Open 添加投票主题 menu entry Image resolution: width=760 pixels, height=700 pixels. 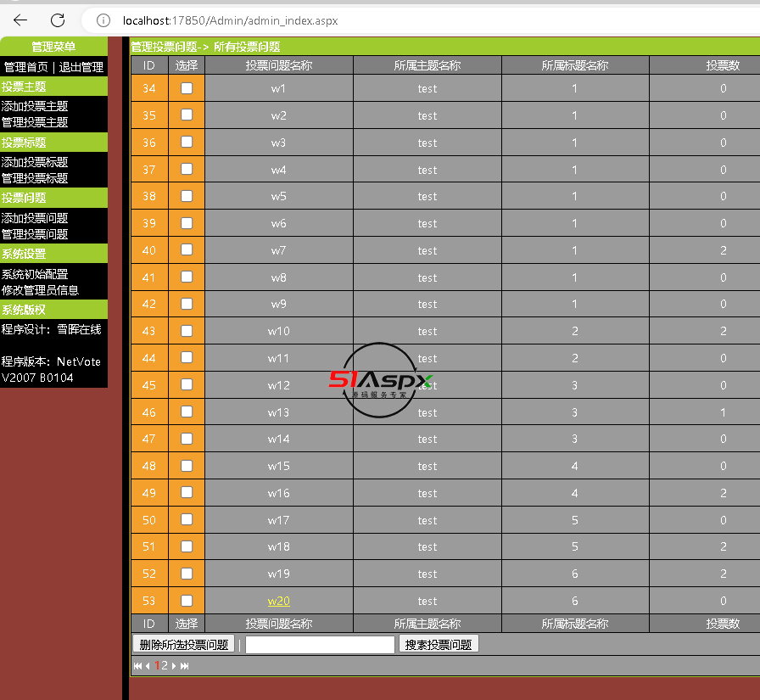coord(35,106)
